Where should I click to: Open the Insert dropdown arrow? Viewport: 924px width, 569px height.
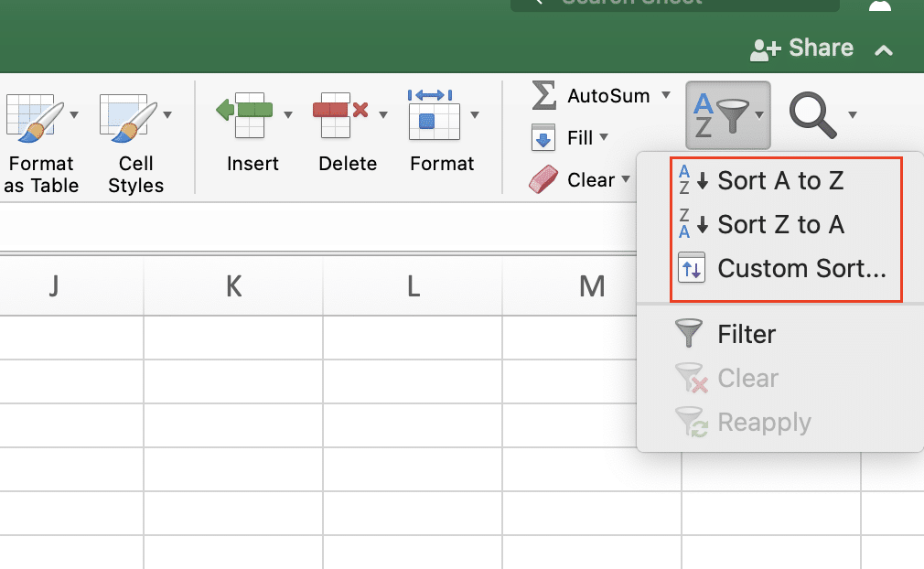tap(288, 115)
